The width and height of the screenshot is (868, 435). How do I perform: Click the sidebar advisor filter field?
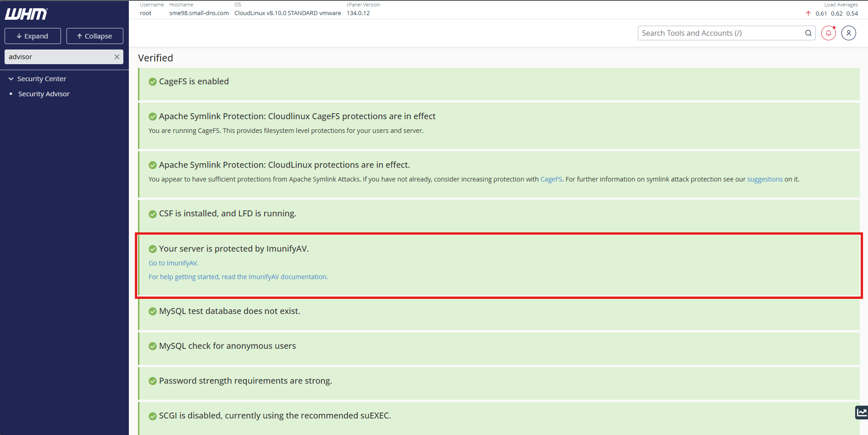tap(59, 57)
